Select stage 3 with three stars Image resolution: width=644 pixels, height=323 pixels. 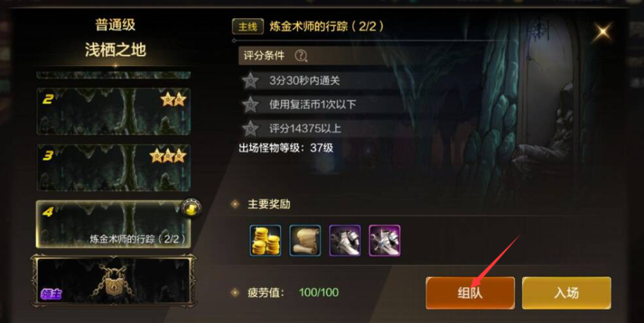click(x=113, y=167)
